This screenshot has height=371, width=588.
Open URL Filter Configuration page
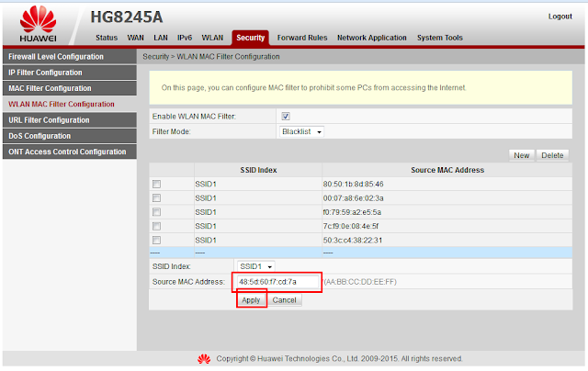pos(70,120)
